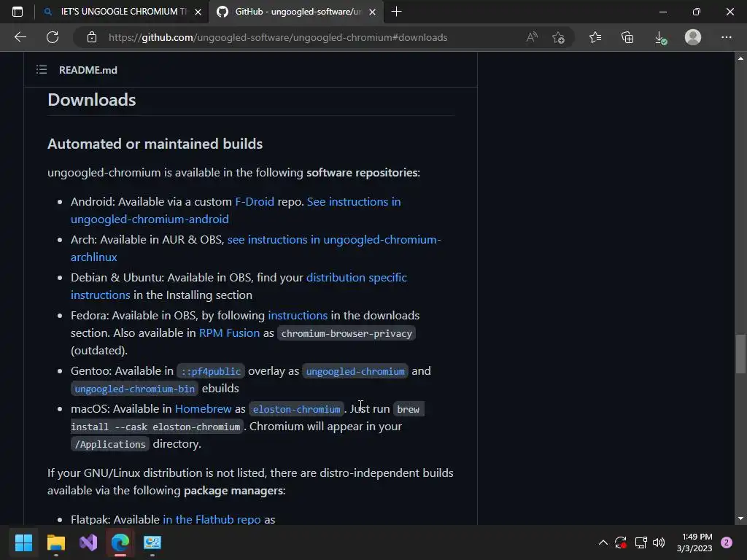
Task: Add this page to favorites star icon
Action: point(558,37)
